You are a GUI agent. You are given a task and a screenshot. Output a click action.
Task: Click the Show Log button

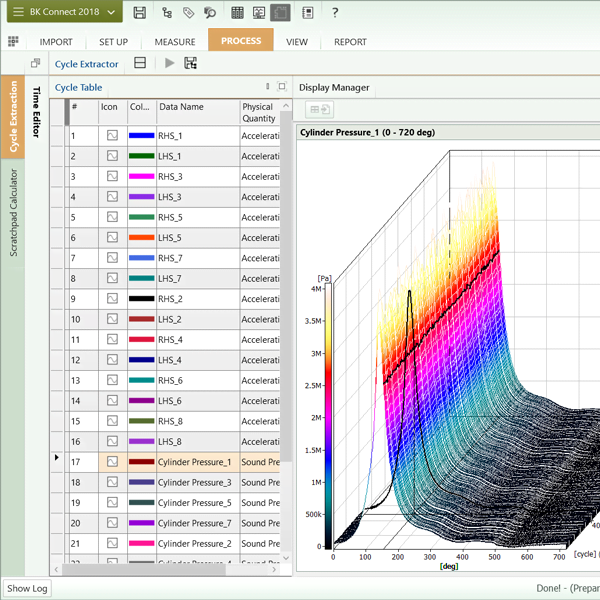27,589
